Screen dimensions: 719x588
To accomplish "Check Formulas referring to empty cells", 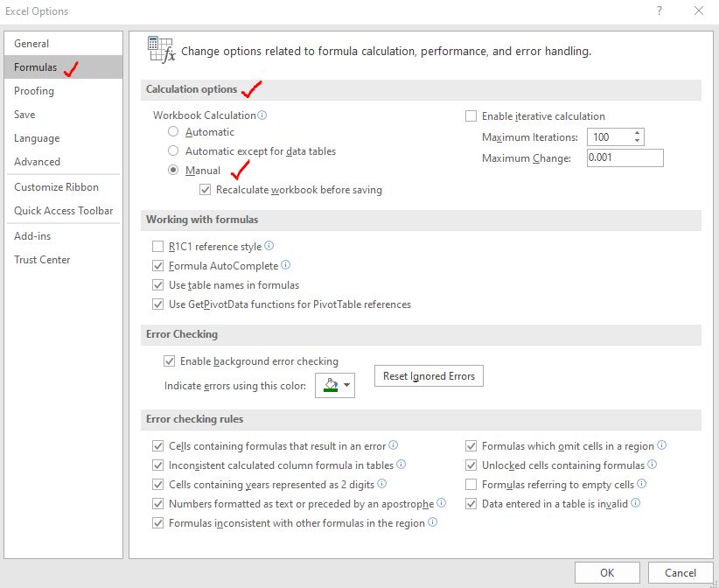I will click(x=471, y=485).
